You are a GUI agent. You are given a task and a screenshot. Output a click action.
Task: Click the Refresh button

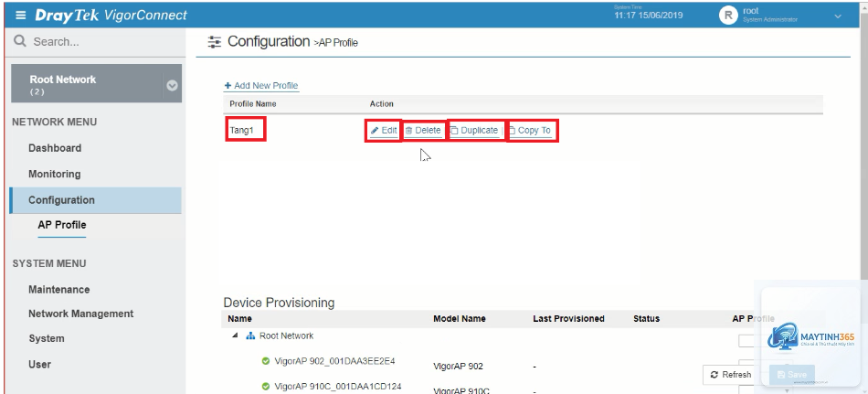pos(731,375)
